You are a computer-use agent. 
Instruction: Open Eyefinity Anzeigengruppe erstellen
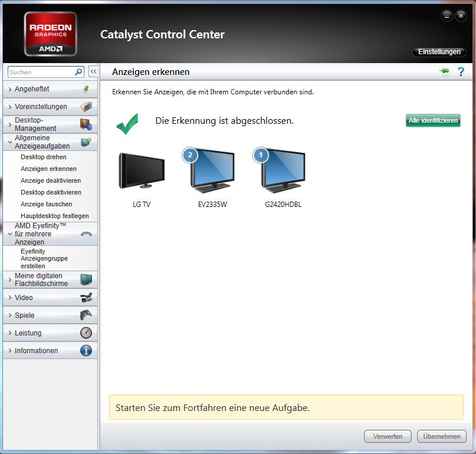44,259
